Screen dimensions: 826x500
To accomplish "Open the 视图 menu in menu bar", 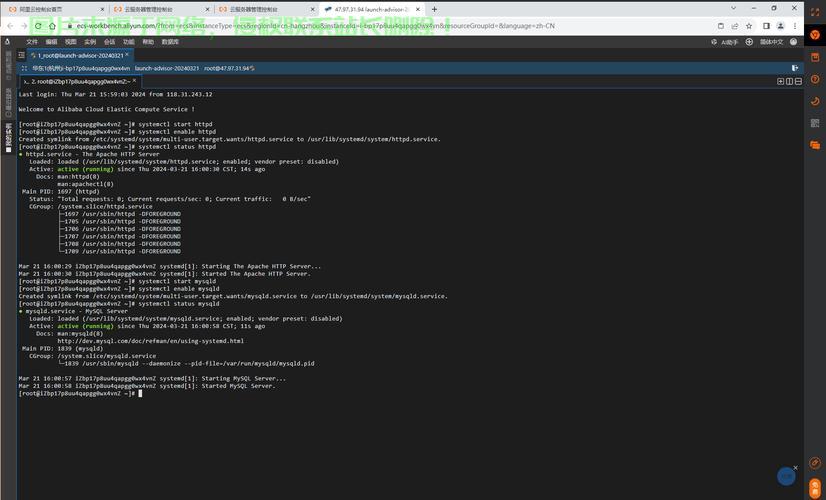I will pos(71,42).
